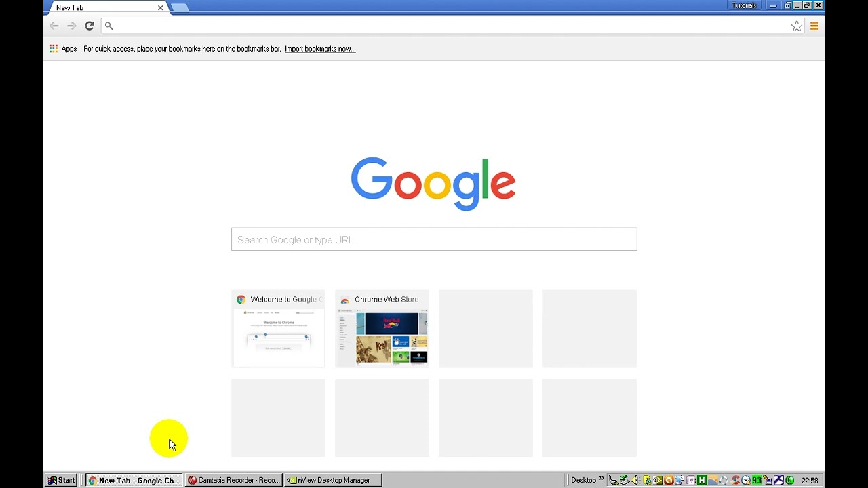This screenshot has width=868, height=488.
Task: Click the green 93 tray icon
Action: click(757, 480)
